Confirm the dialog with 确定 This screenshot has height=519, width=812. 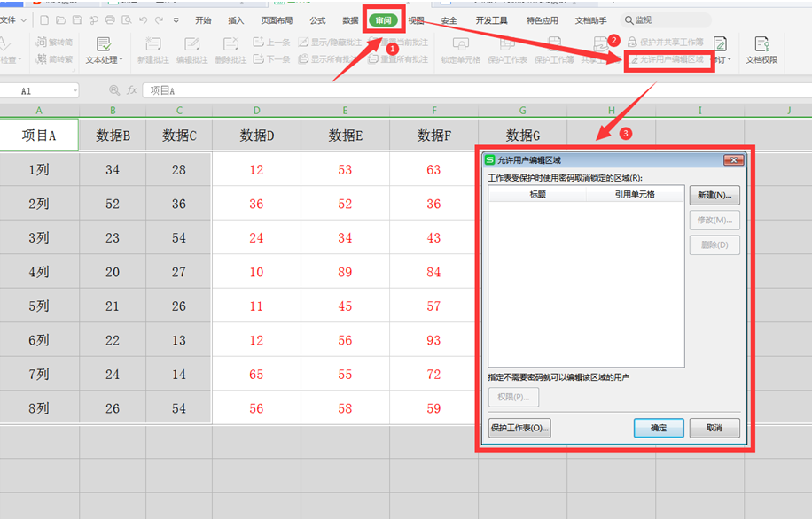tap(659, 428)
